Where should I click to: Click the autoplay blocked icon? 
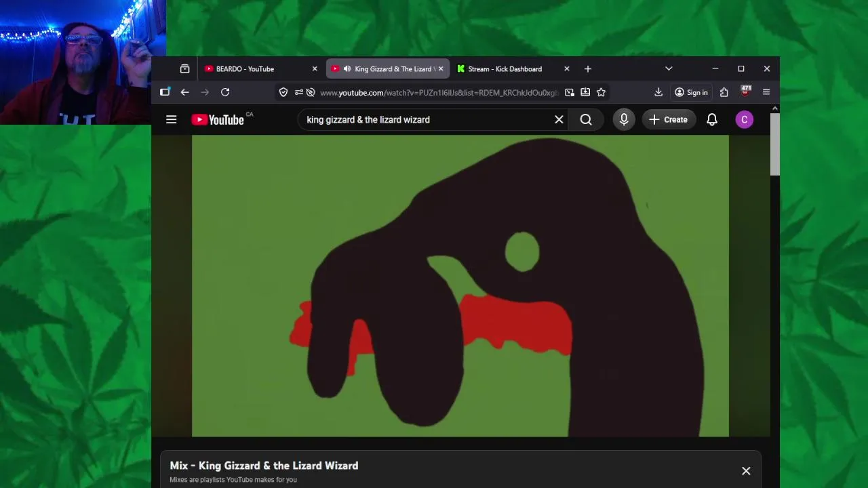(311, 92)
